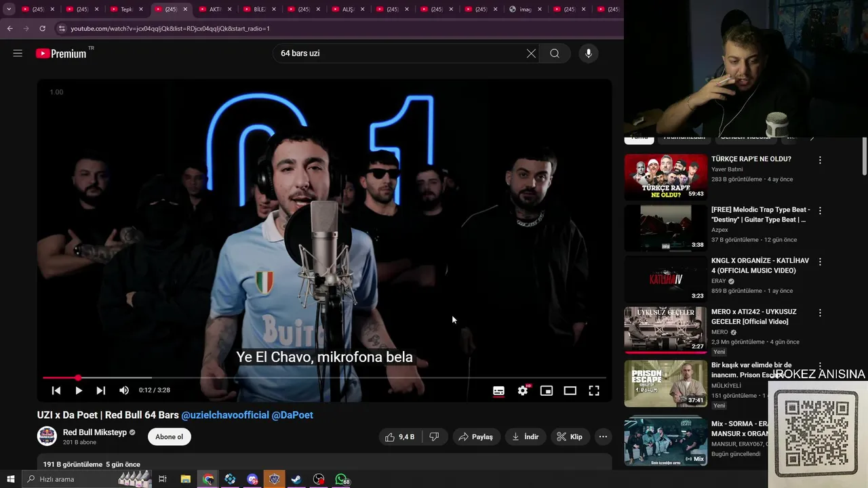Seek along the video progress bar
The width and height of the screenshot is (868, 488).
coord(324,378)
